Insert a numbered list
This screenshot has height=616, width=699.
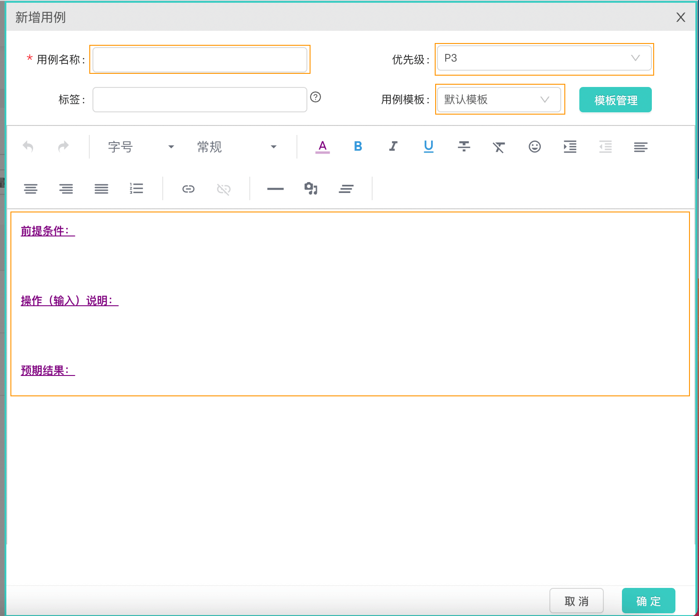[136, 188]
